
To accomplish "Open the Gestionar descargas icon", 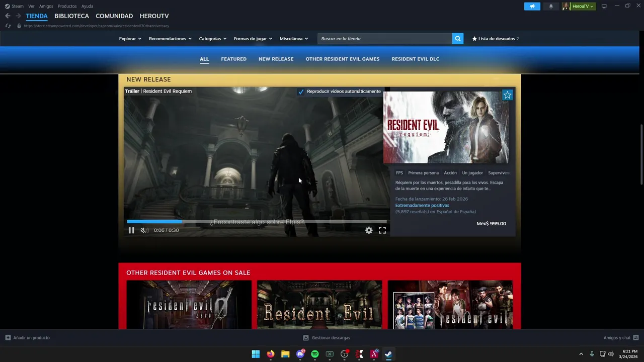I will 305,338.
